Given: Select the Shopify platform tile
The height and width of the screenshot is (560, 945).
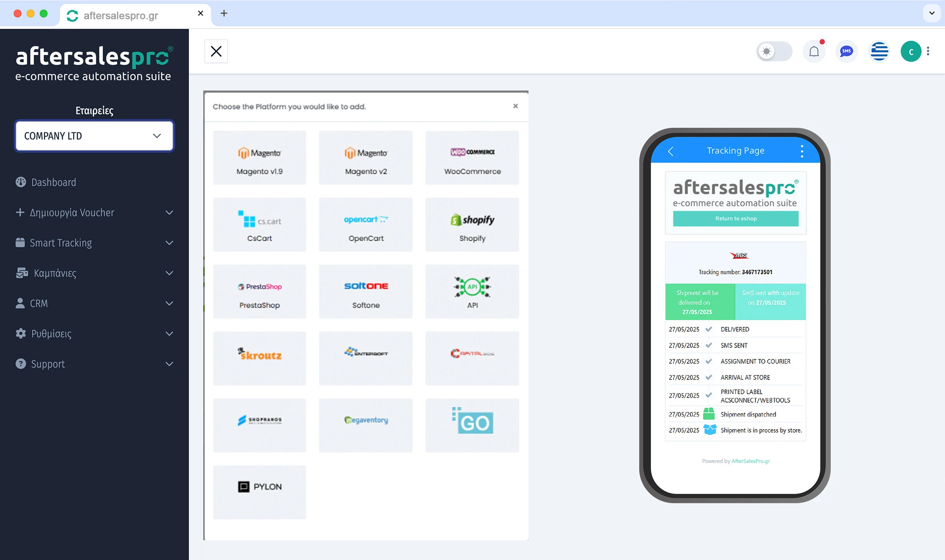Looking at the screenshot, I should point(472,224).
